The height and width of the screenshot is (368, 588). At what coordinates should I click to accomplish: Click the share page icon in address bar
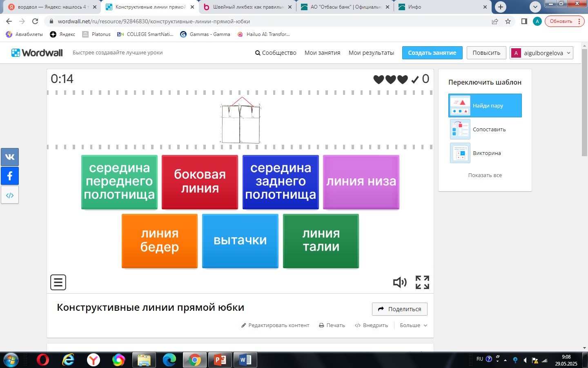(495, 21)
